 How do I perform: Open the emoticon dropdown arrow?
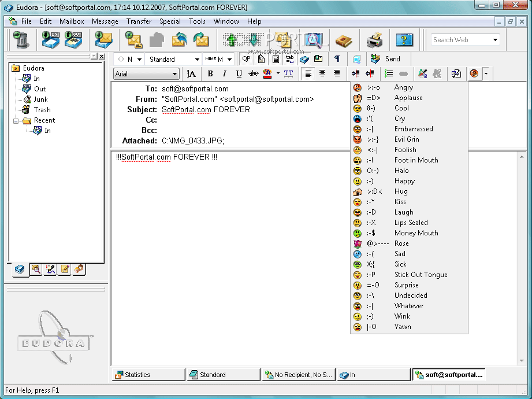[486, 73]
